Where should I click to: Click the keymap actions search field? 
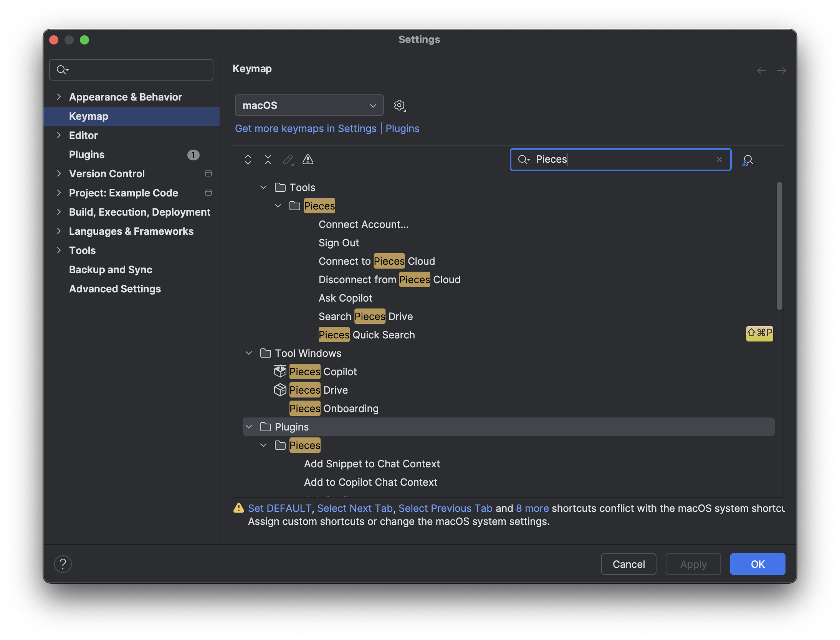620,160
